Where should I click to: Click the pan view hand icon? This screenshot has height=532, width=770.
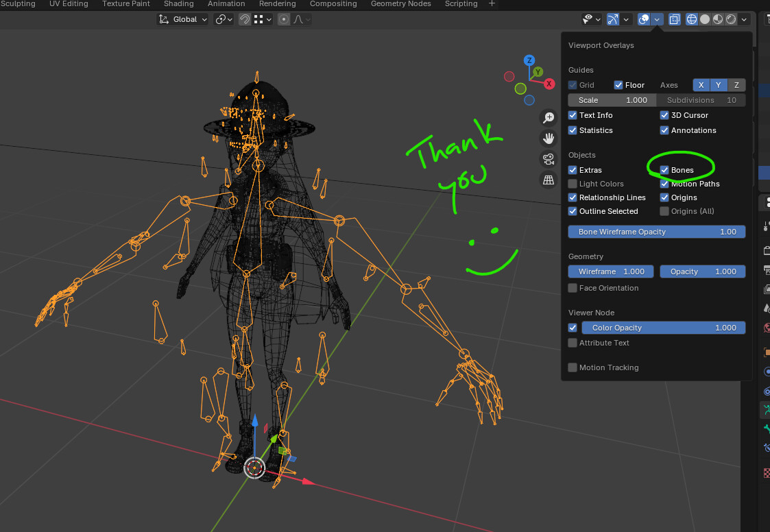tap(549, 138)
